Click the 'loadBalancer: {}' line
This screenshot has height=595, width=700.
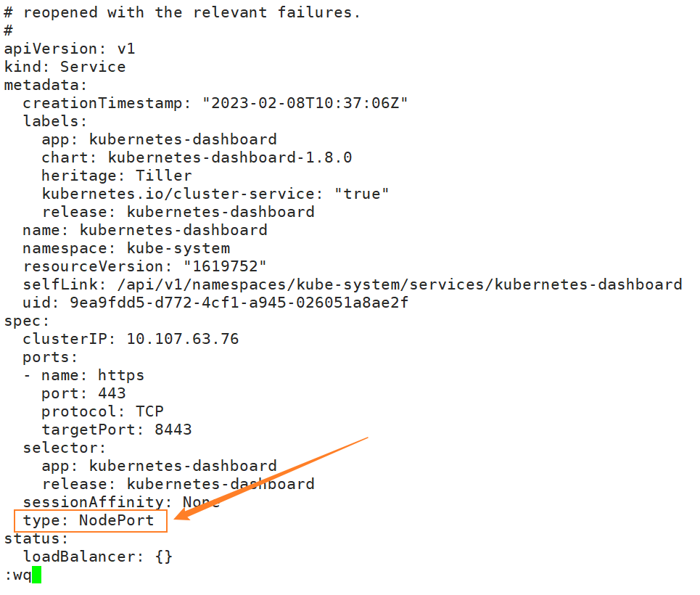pyautogui.click(x=98, y=557)
